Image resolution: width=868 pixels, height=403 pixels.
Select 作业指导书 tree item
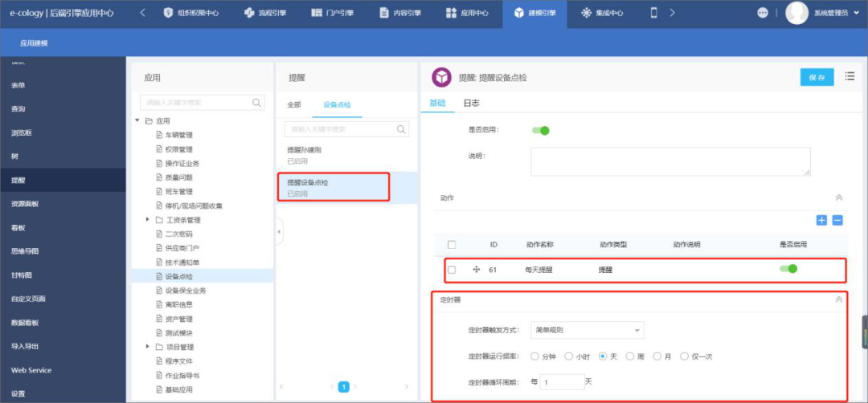(x=182, y=376)
